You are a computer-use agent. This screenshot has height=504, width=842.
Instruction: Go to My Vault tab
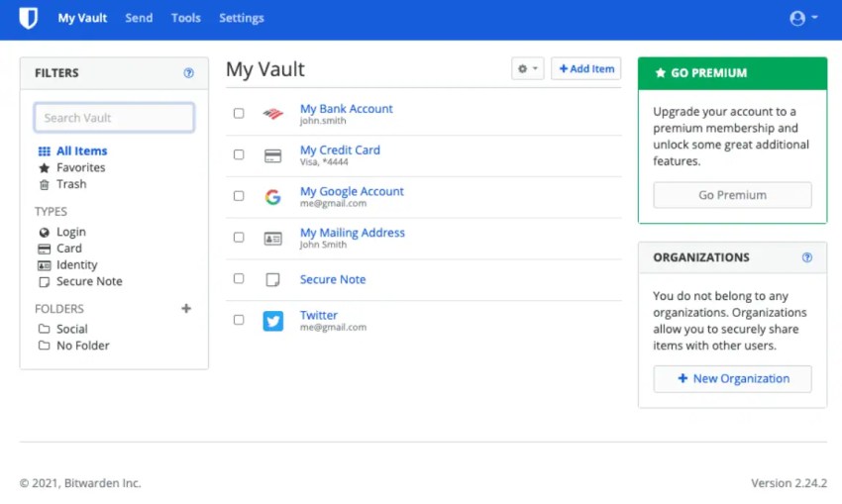tap(82, 18)
